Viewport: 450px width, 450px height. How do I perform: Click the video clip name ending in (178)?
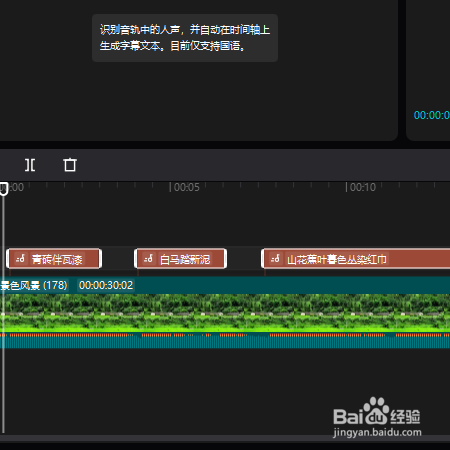pos(34,285)
